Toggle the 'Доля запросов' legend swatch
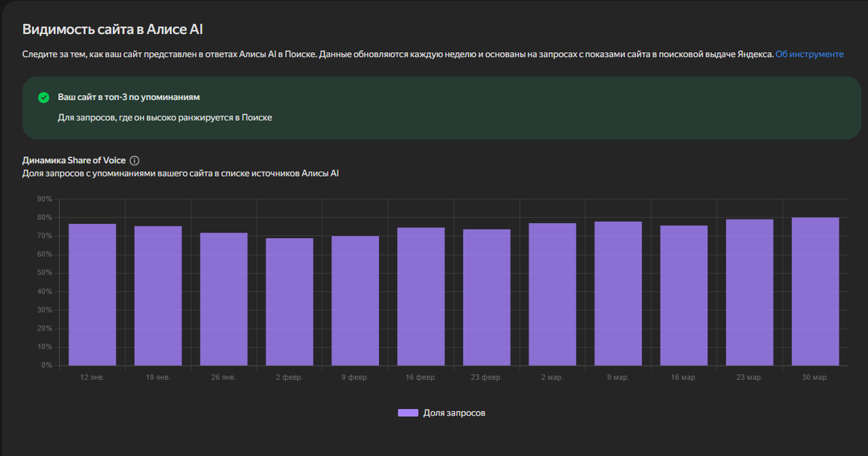This screenshot has height=456, width=868. point(408,413)
